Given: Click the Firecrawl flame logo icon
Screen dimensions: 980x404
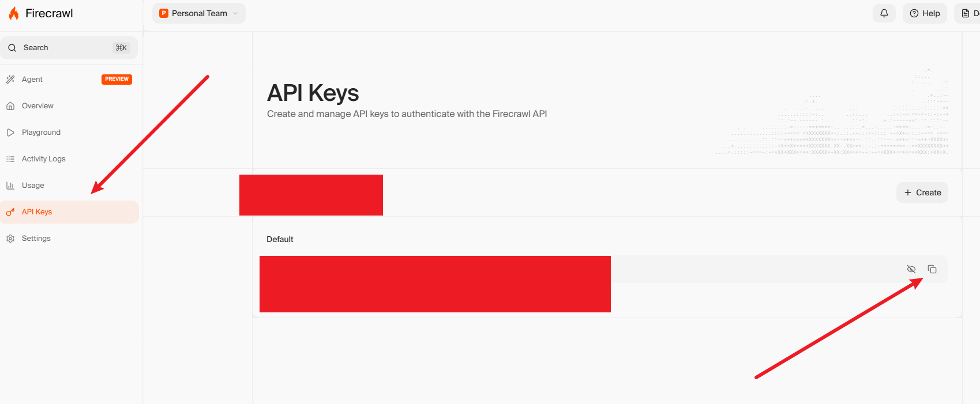Looking at the screenshot, I should click(x=14, y=13).
